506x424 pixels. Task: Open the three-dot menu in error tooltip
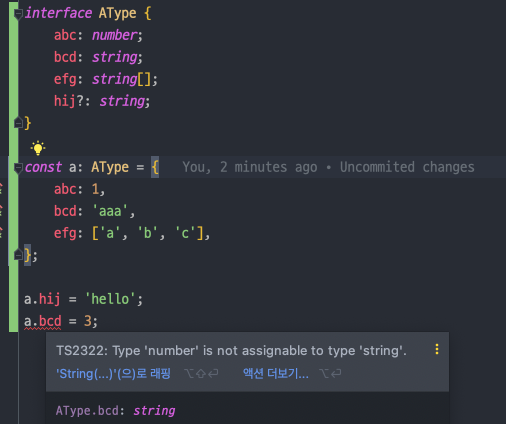point(437,349)
